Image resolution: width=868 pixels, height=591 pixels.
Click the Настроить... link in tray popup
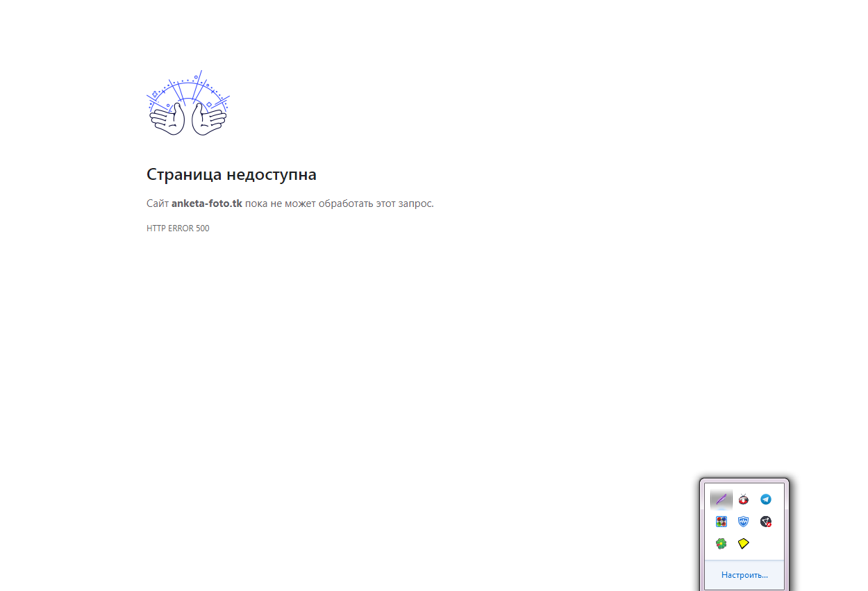[744, 575]
